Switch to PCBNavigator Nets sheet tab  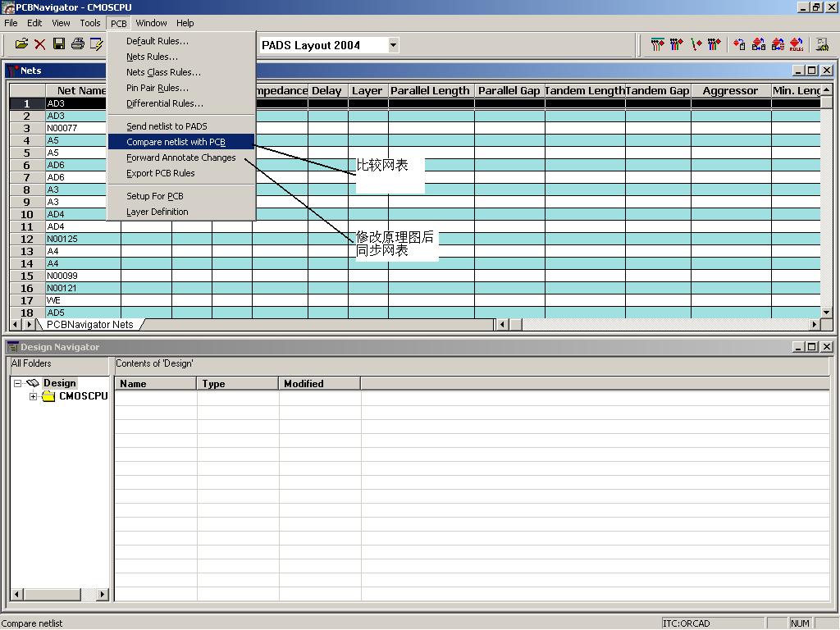[90, 325]
